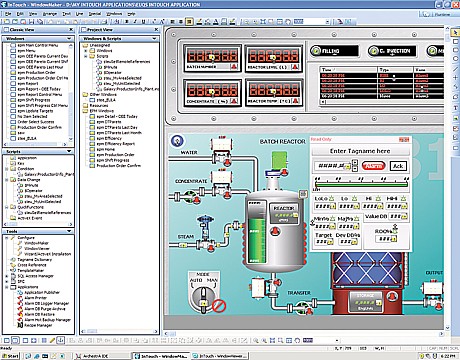Select the rectangle drawing tool
Screen dimensions: 460x360
pos(455,41)
